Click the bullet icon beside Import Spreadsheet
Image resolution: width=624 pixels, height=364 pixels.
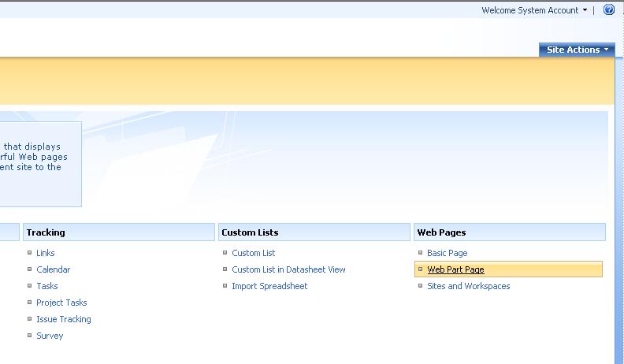[225, 286]
